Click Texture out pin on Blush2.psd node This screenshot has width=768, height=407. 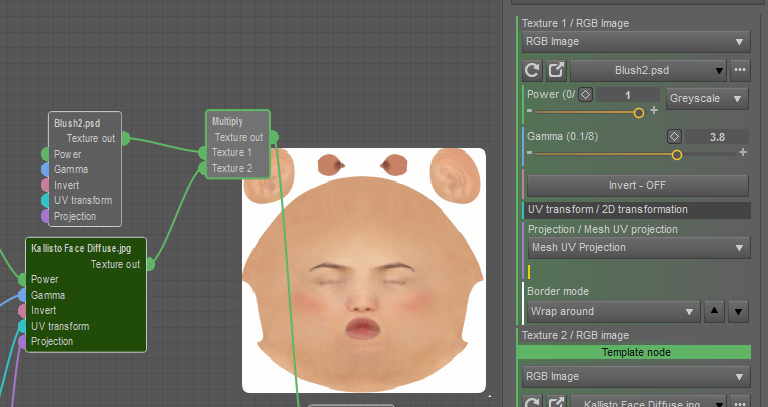click(125, 138)
